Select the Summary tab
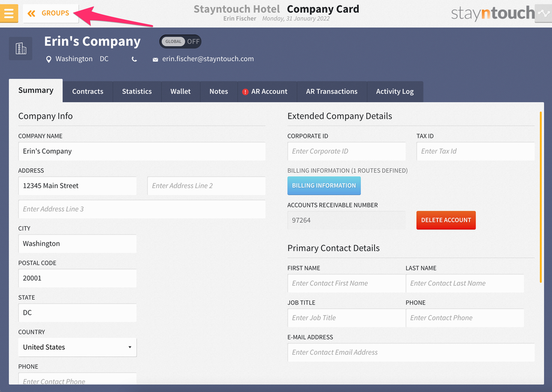 36,91
